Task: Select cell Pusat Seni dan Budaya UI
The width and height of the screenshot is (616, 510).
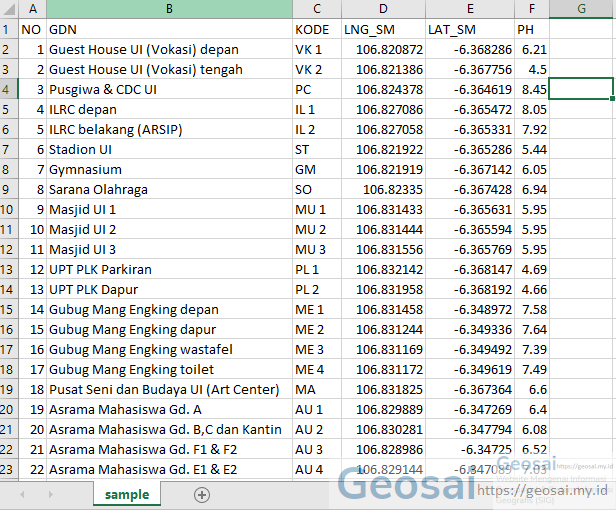Action: [169, 389]
